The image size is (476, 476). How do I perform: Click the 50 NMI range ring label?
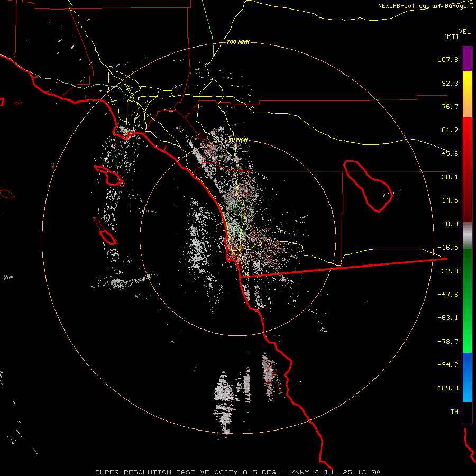click(x=239, y=140)
